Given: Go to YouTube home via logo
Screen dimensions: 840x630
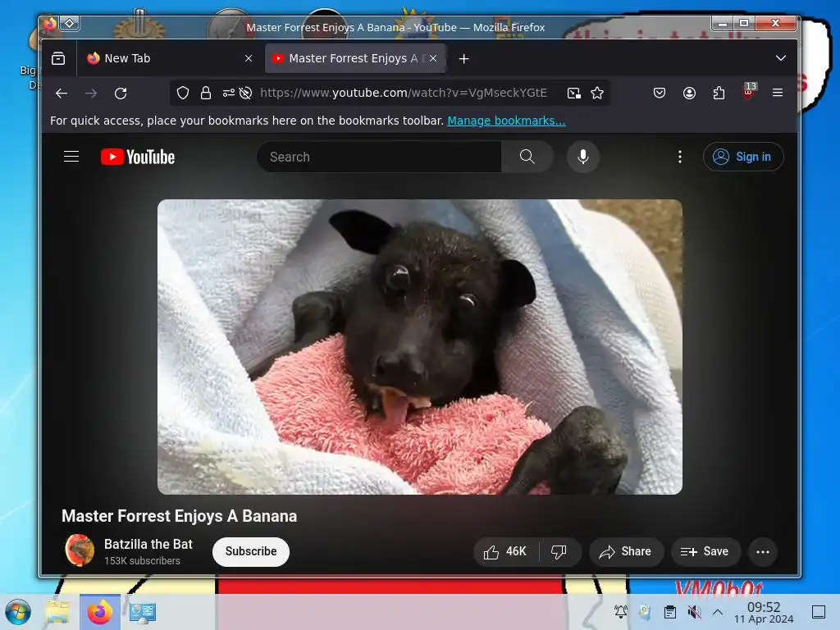Looking at the screenshot, I should 138,157.
